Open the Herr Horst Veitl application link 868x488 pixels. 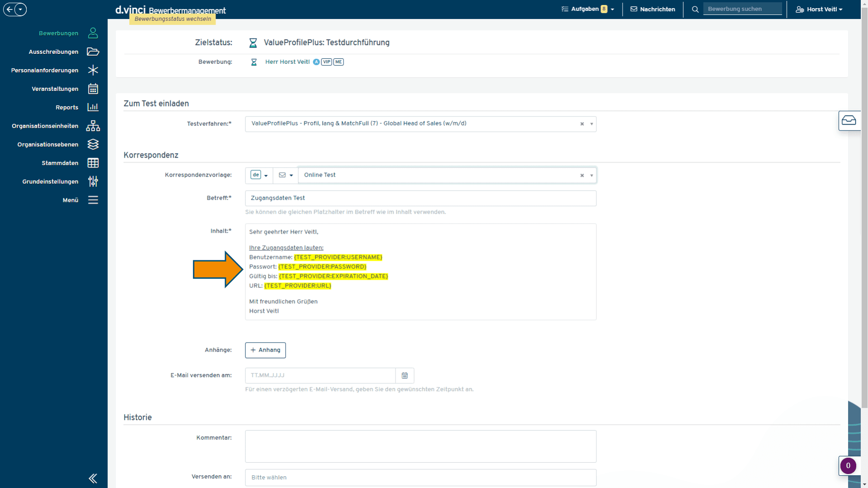288,62
